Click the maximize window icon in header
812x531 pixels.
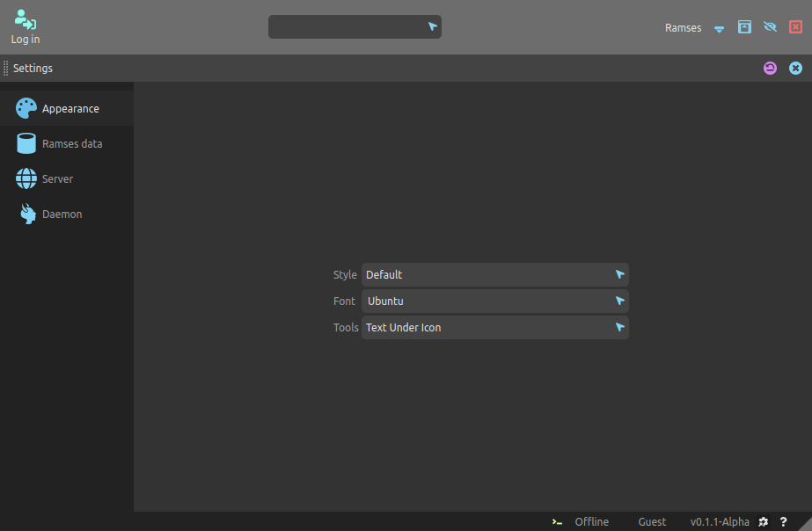(744, 27)
